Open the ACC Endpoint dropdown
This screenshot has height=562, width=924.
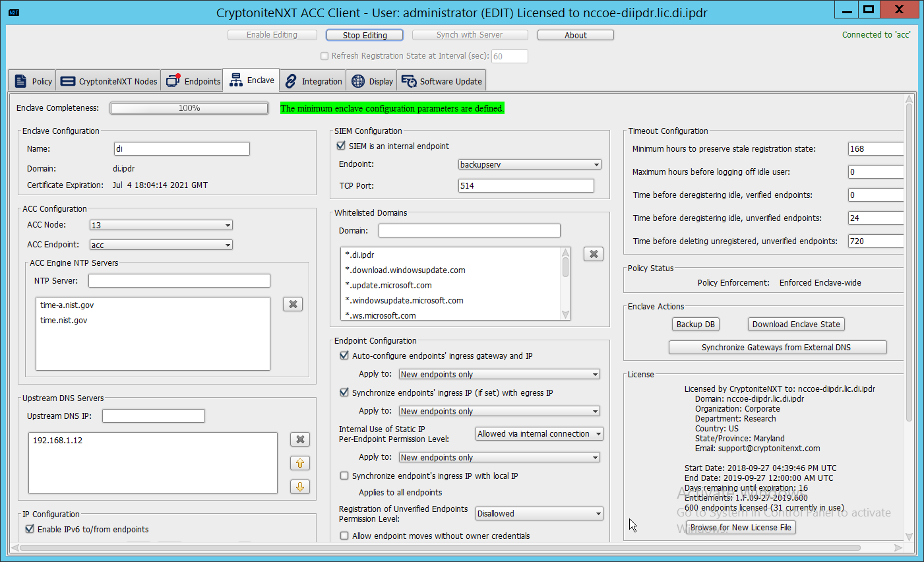(x=161, y=245)
